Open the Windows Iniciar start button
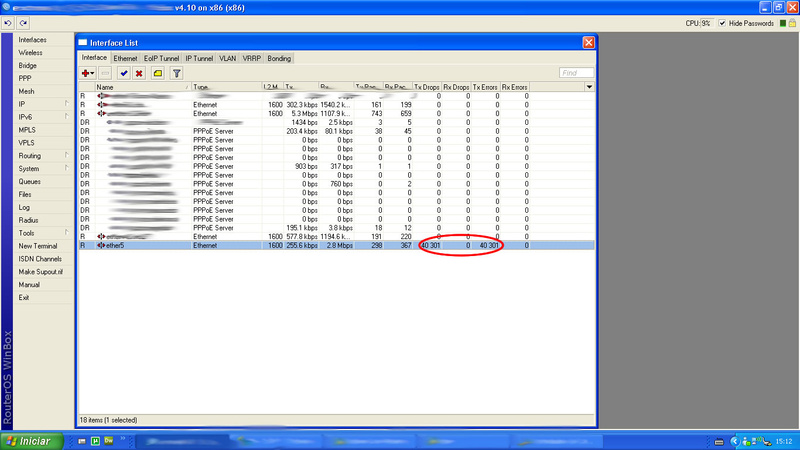This screenshot has width=800, height=450. (32, 441)
